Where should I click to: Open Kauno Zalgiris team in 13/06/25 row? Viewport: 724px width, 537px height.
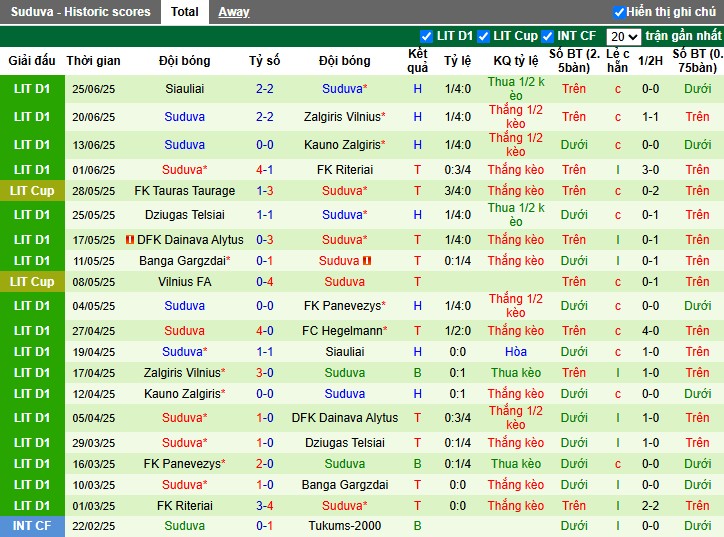tap(344, 145)
